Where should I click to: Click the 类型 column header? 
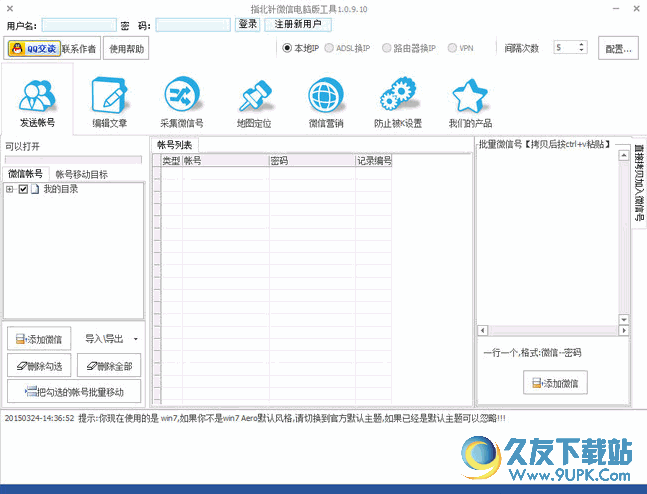coord(171,161)
